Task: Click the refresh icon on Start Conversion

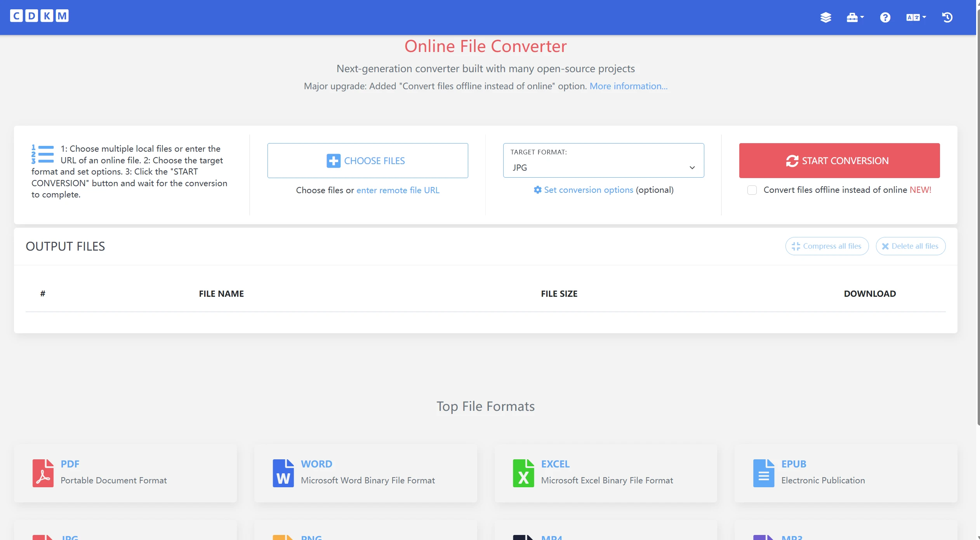Action: [792, 161]
